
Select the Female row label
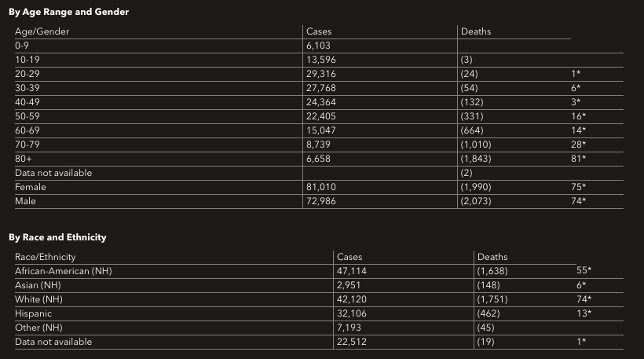point(31,187)
